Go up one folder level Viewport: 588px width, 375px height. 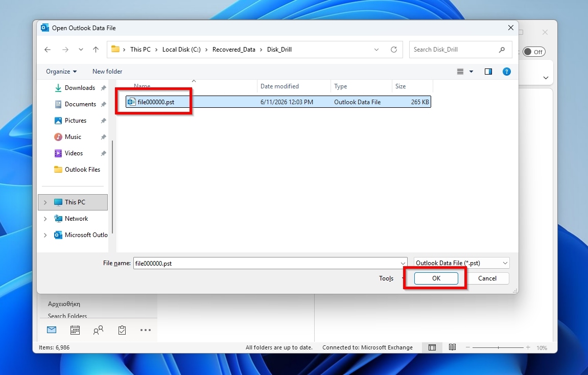click(x=96, y=50)
